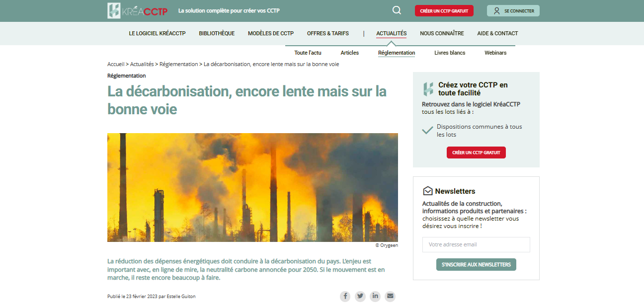The height and width of the screenshot is (308, 644).
Task: Click the user icon in Se connecter
Action: click(x=496, y=11)
